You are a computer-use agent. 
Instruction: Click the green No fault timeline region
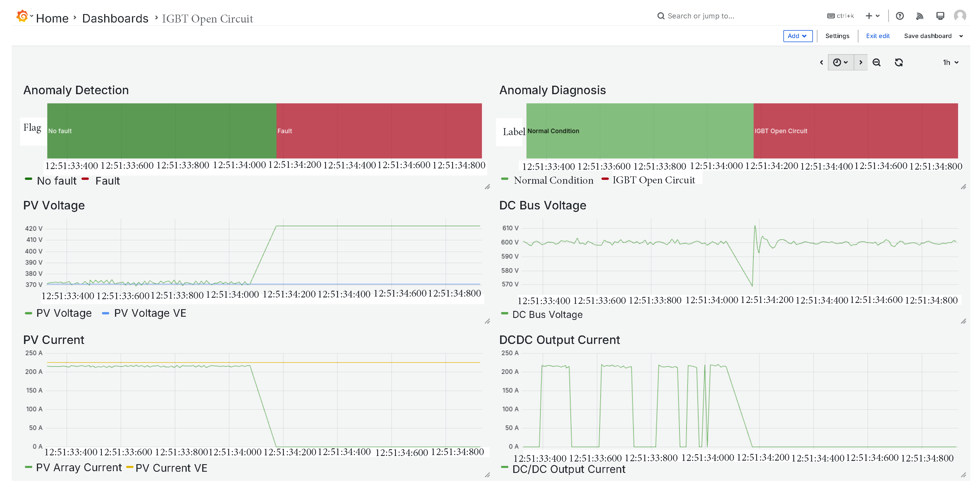[x=162, y=131]
